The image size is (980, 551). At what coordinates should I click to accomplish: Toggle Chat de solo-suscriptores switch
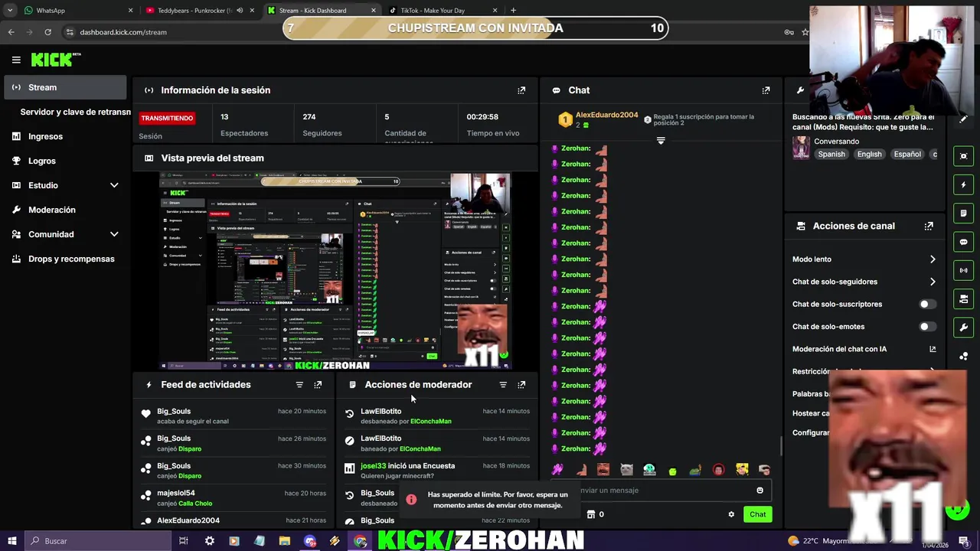[927, 305]
